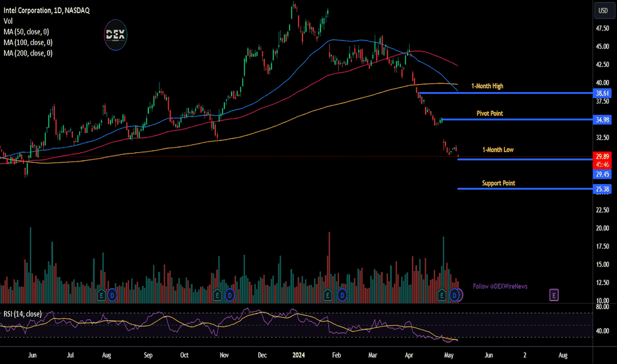Click the 40.00 RSI scale value
This screenshot has width=617, height=364.
[602, 331]
